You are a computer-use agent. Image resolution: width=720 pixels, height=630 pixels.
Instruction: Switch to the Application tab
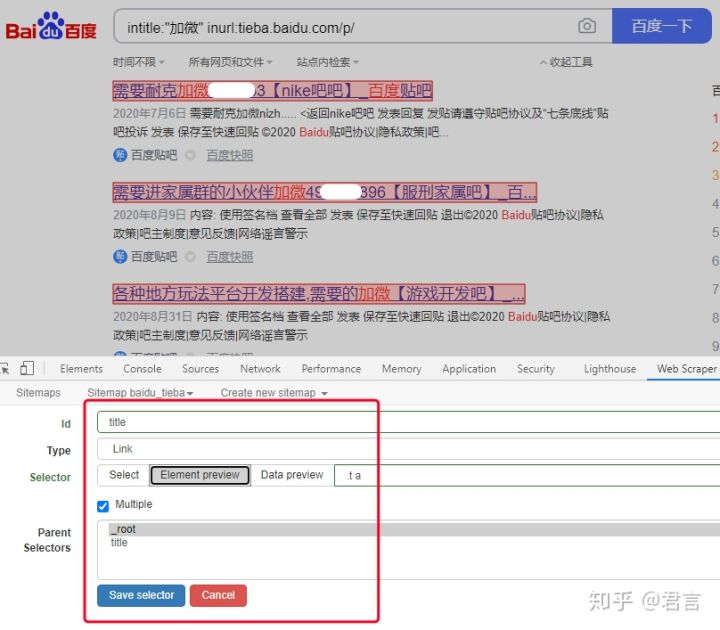coord(469,369)
